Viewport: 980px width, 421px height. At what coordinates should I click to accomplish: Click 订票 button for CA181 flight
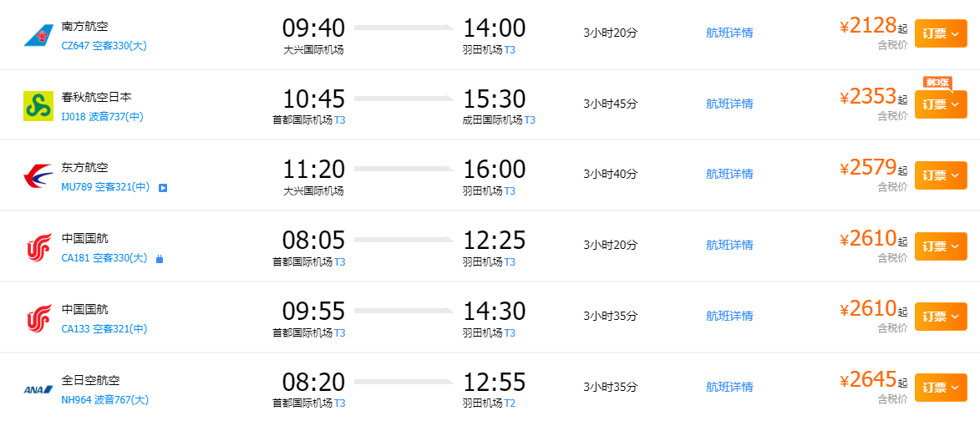pyautogui.click(x=941, y=246)
